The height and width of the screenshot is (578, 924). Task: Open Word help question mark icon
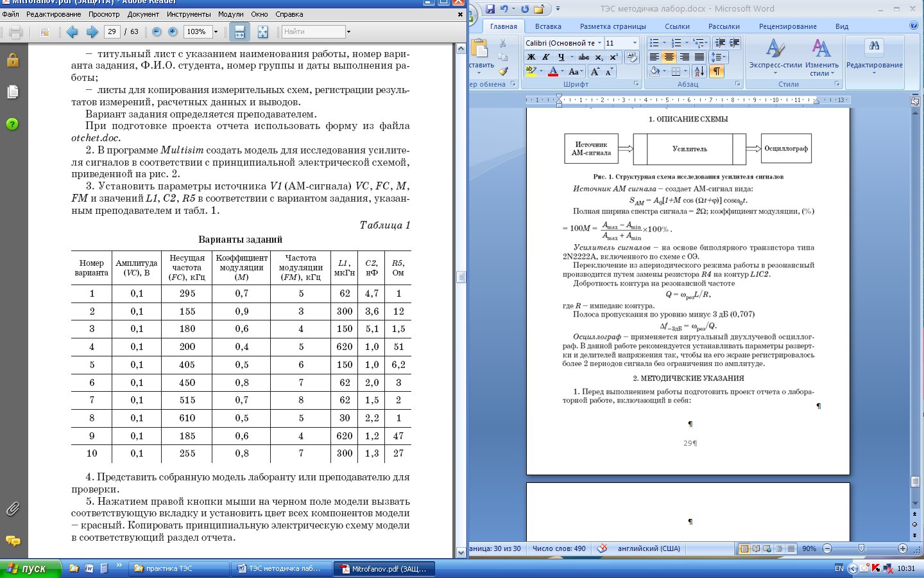tap(914, 26)
